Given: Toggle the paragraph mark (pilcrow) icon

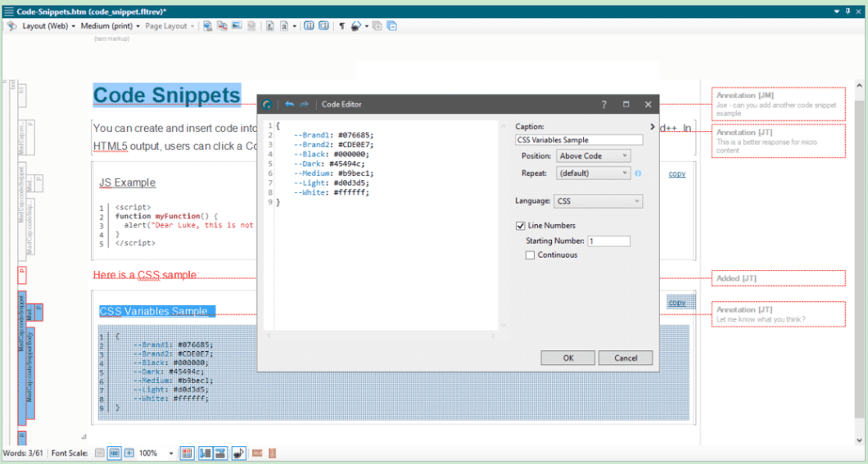Looking at the screenshot, I should (341, 26).
